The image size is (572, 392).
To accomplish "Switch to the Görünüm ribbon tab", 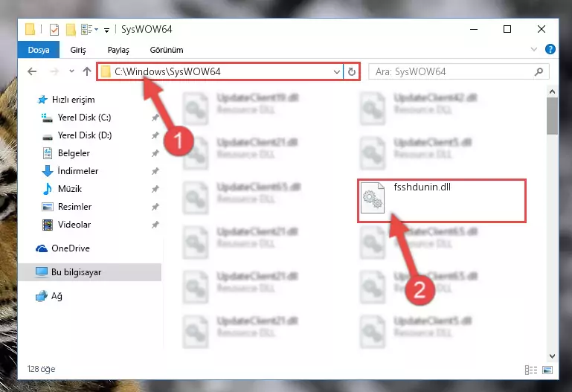I will point(167,50).
